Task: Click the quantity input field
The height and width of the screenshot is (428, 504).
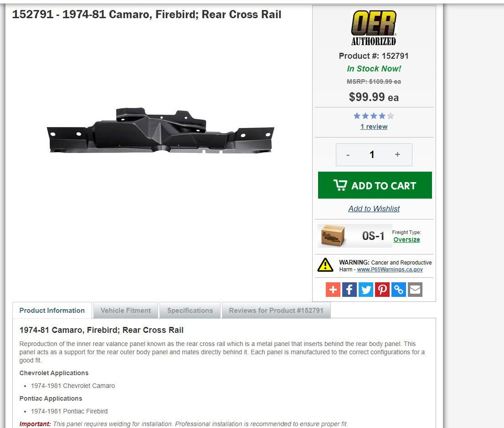Action: point(372,155)
